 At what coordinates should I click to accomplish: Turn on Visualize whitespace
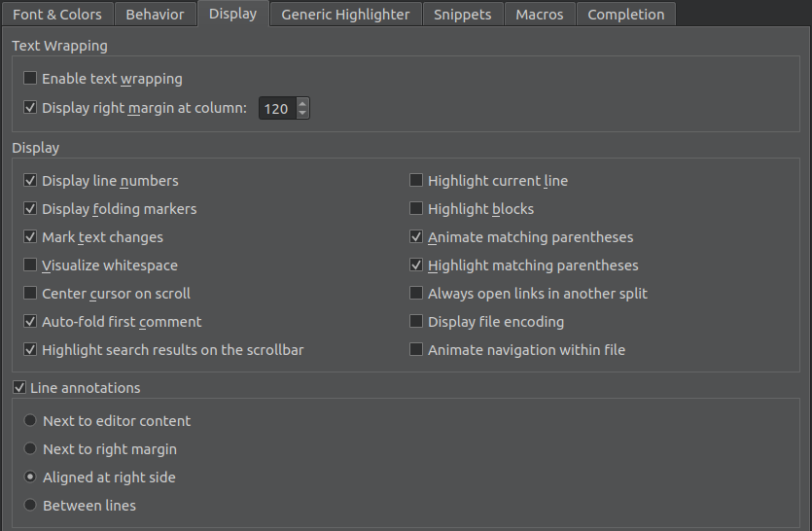(x=31, y=265)
